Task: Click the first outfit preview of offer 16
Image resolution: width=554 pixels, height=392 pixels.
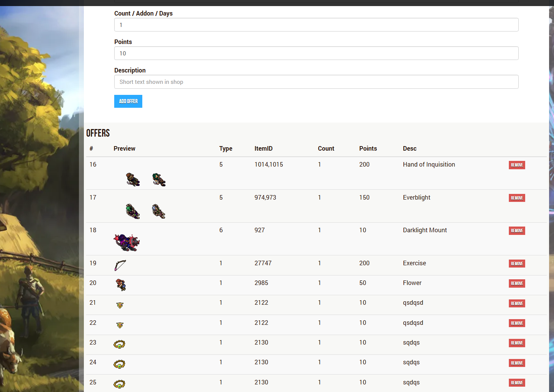Action: 133,179
